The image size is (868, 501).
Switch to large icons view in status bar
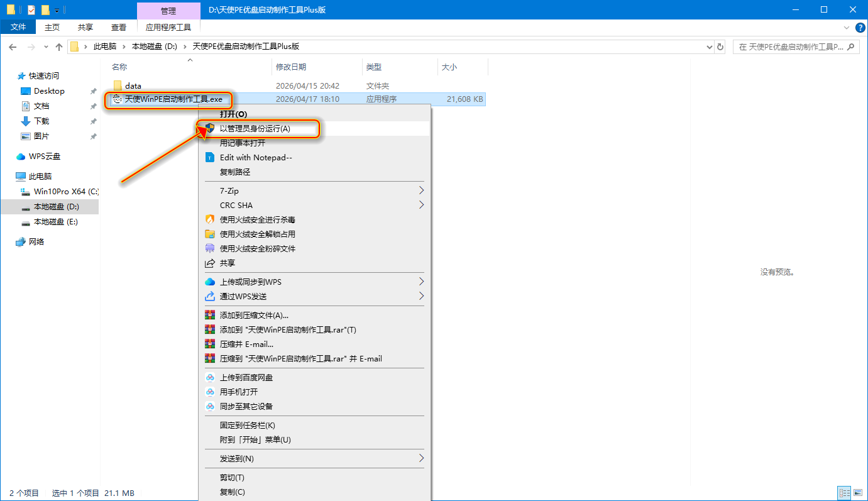(x=857, y=493)
